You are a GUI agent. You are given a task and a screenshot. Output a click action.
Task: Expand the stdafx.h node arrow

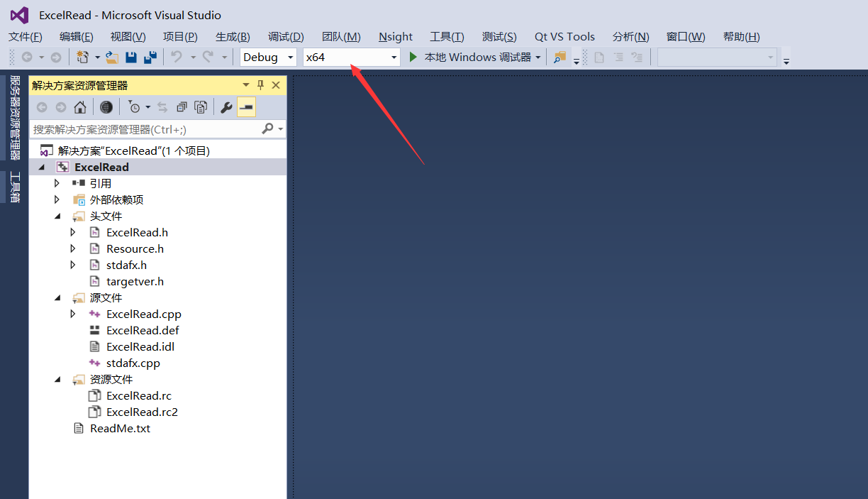[73, 265]
